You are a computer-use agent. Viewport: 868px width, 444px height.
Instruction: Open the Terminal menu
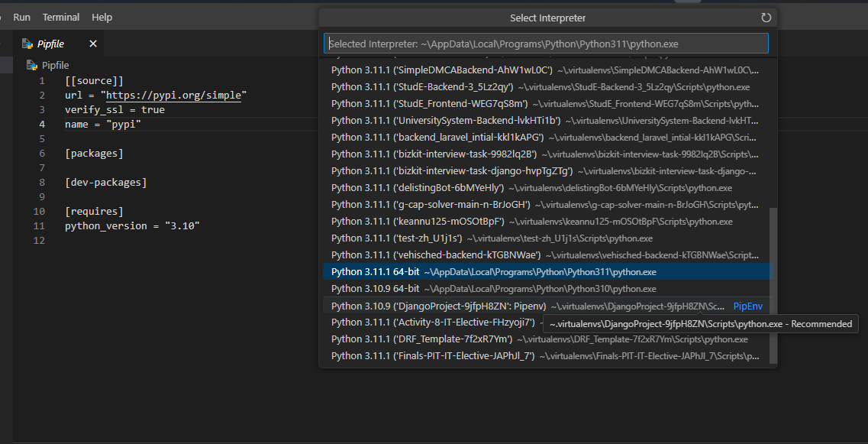[x=61, y=17]
